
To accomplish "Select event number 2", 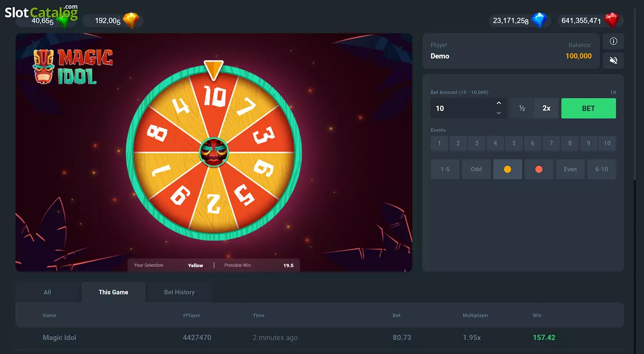I will [x=458, y=143].
